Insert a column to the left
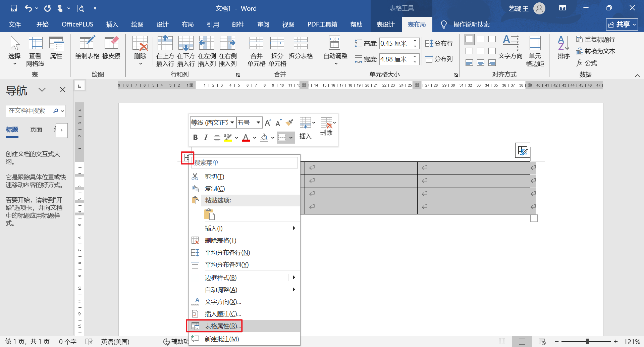Image resolution: width=644 pixels, height=347 pixels. pos(207,51)
